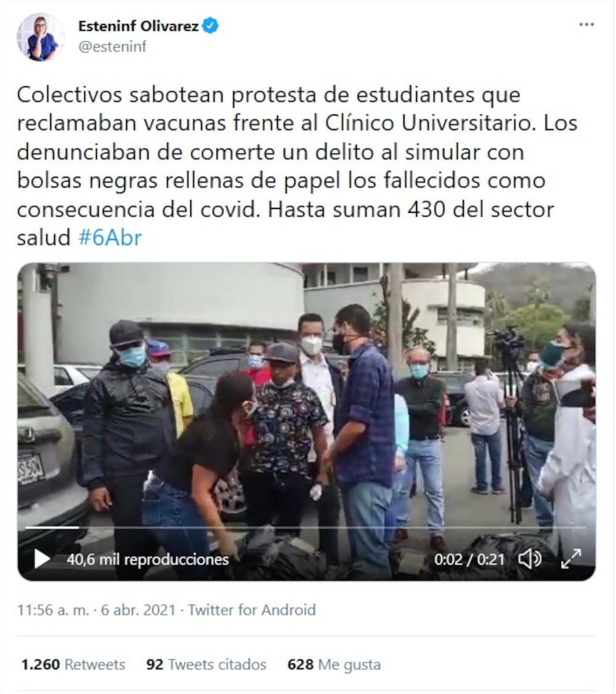Screen dimensions: 616x694
Task: Click the verified badge next to Olivarez
Action: 210,26
